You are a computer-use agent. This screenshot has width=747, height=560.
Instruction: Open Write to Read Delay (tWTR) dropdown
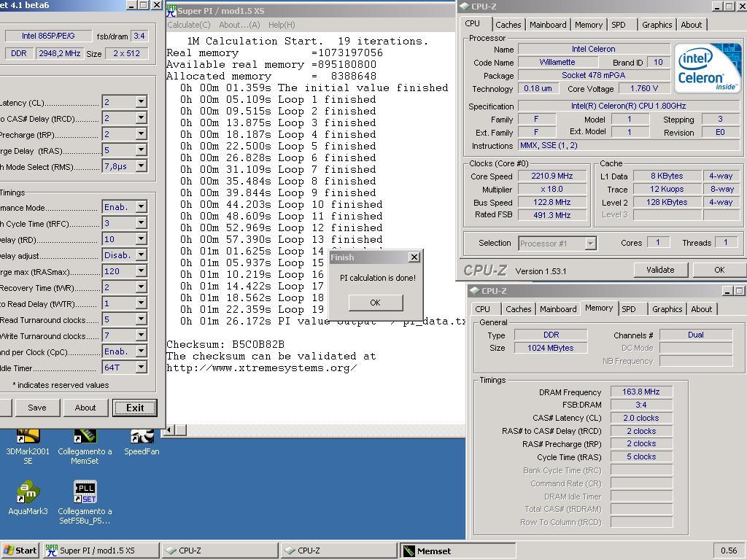click(x=141, y=303)
